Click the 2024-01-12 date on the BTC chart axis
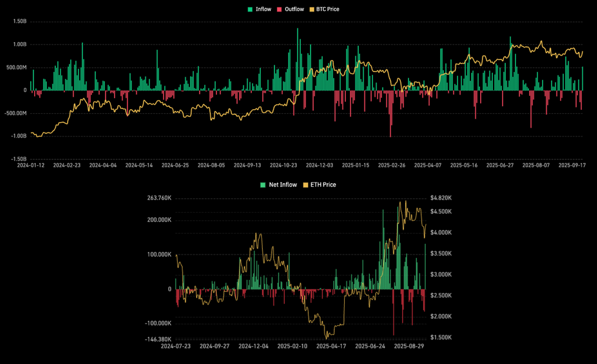 coord(32,165)
